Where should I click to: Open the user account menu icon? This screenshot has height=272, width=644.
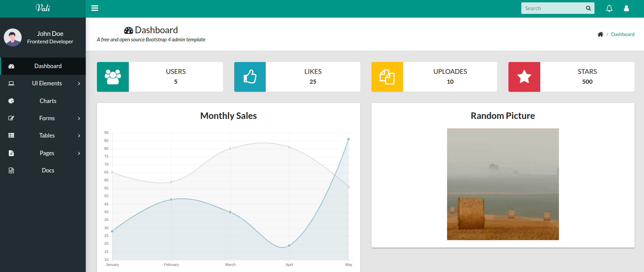click(626, 8)
